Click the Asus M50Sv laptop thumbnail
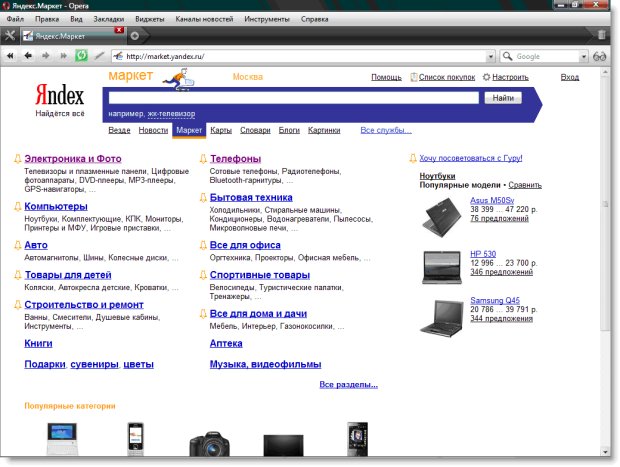 442,217
